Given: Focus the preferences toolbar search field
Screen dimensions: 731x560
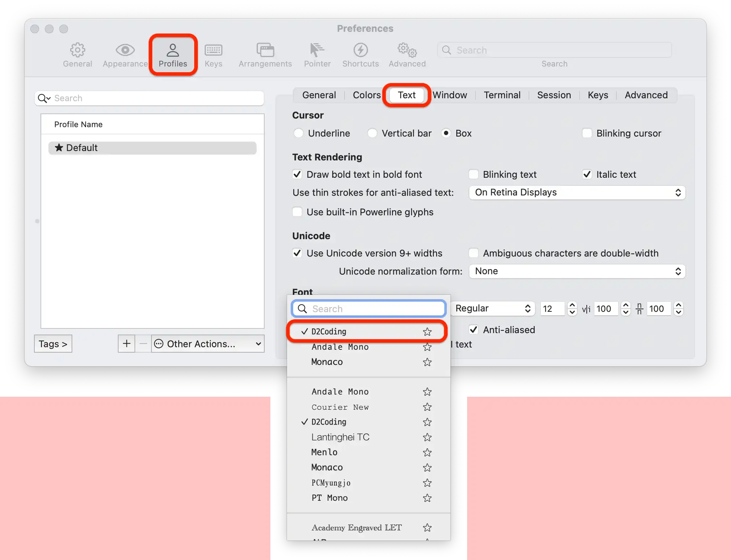Looking at the screenshot, I should [x=554, y=50].
